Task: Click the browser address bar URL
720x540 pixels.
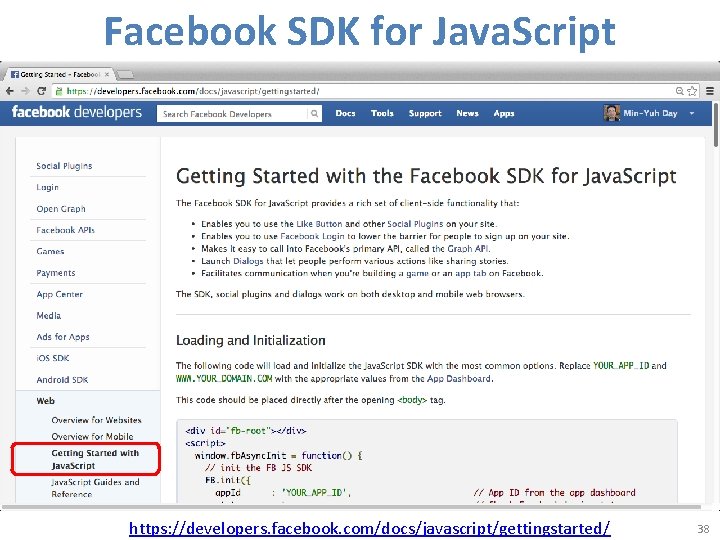Action: point(193,91)
